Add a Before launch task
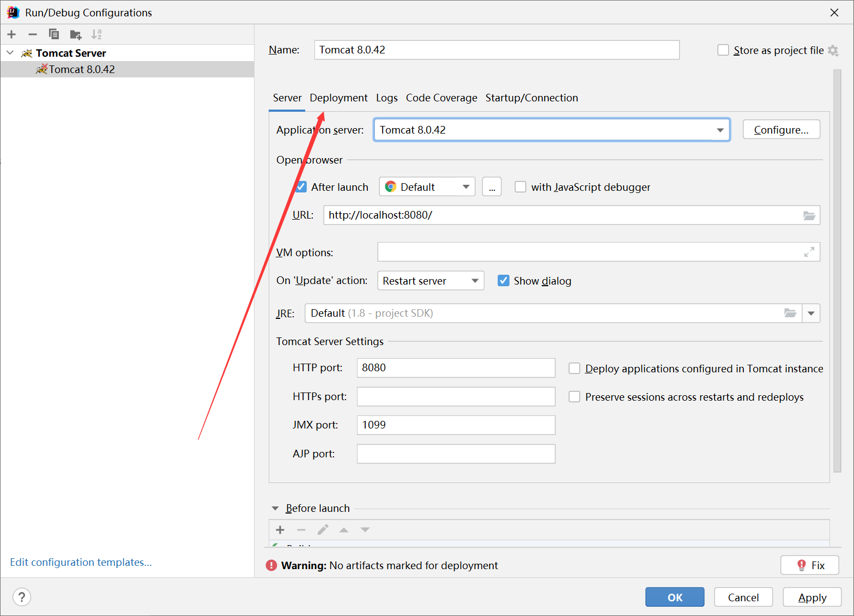The width and height of the screenshot is (854, 616). pyautogui.click(x=280, y=530)
